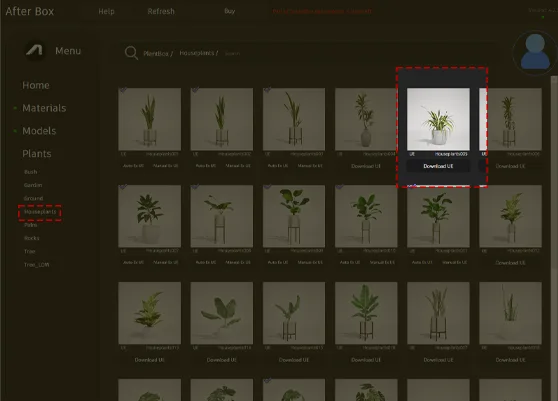Click Download UE under Houseplants006

(510, 166)
